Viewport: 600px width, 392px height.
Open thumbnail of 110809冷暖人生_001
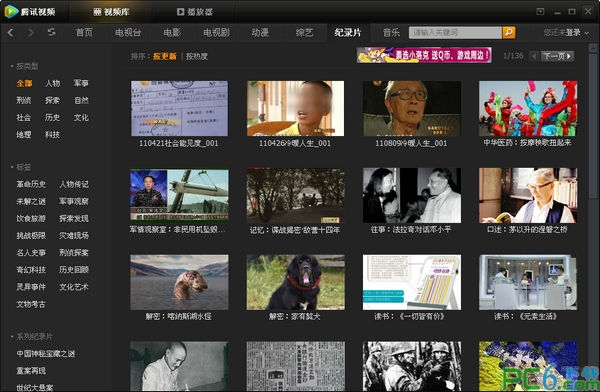pyautogui.click(x=412, y=108)
